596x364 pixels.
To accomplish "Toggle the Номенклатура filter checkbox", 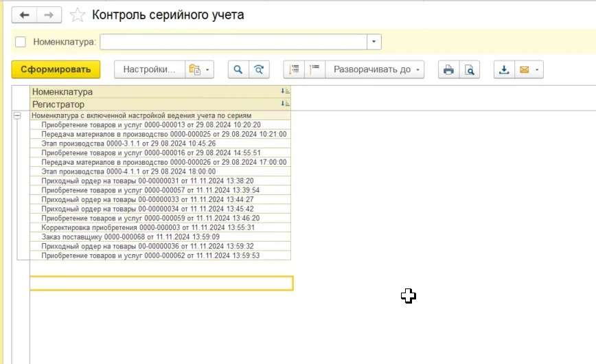I will [x=21, y=42].
